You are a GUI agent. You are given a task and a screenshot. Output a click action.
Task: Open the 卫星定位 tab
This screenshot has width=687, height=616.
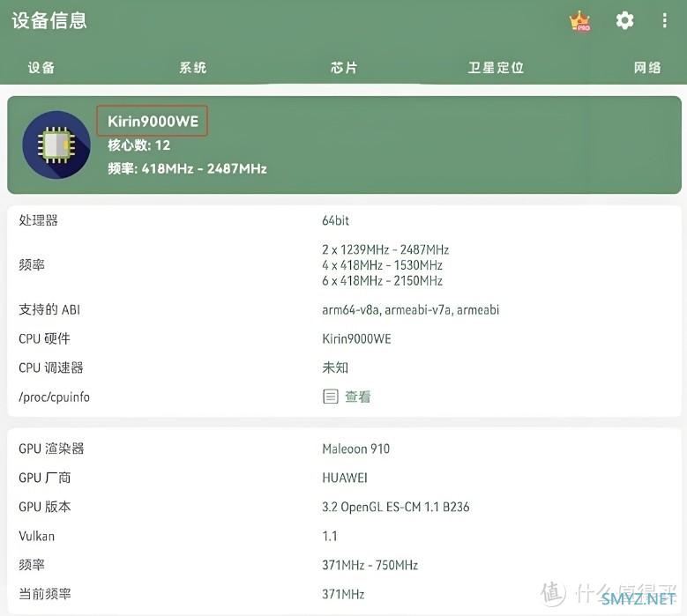496,68
